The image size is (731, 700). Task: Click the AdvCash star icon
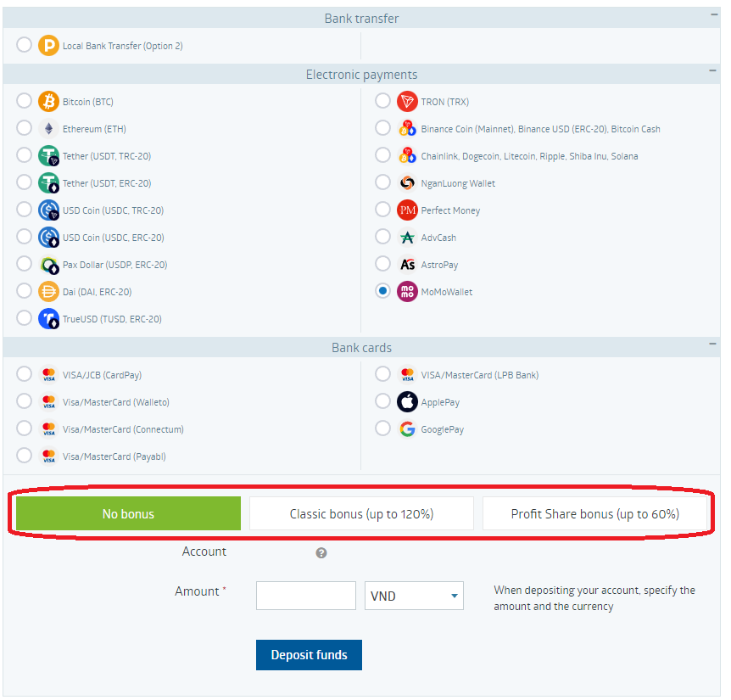click(x=407, y=238)
